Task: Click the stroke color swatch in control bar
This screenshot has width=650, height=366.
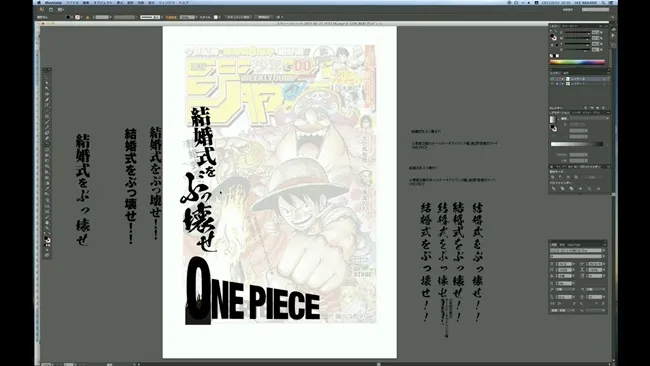Action: coord(78,17)
